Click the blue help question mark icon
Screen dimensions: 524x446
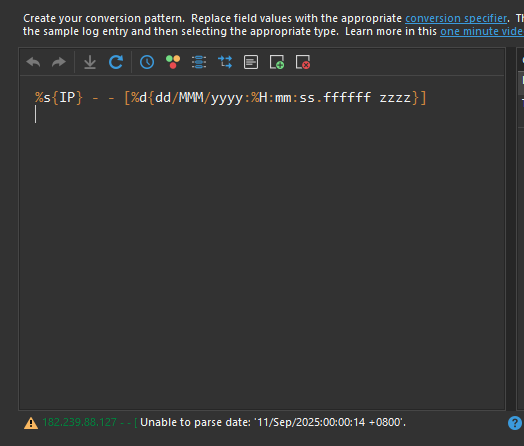(x=515, y=423)
